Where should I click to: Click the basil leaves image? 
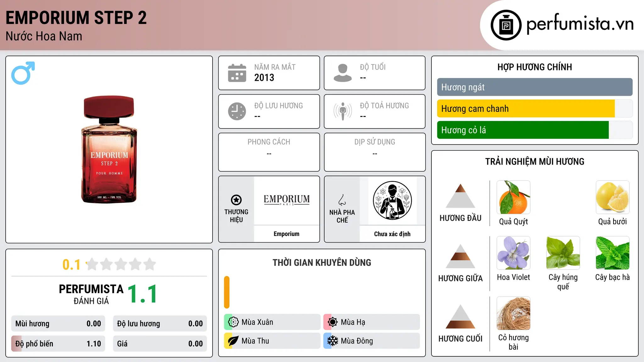[x=563, y=253]
